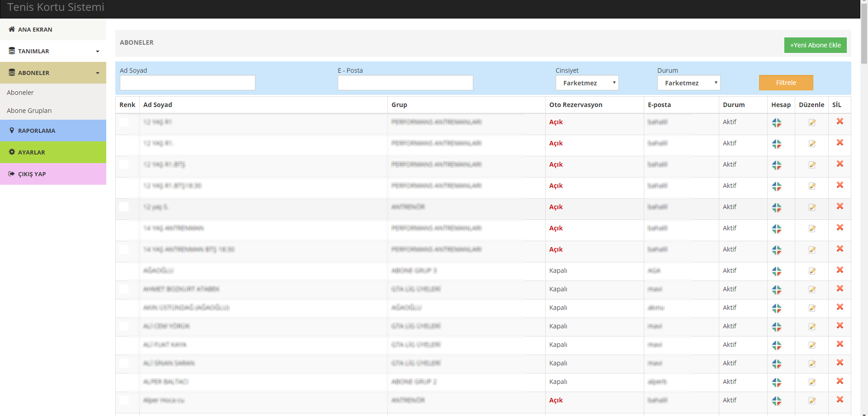Click the red X in third Kapalı row
Viewport: 868px width, 416px height.
[x=840, y=307]
